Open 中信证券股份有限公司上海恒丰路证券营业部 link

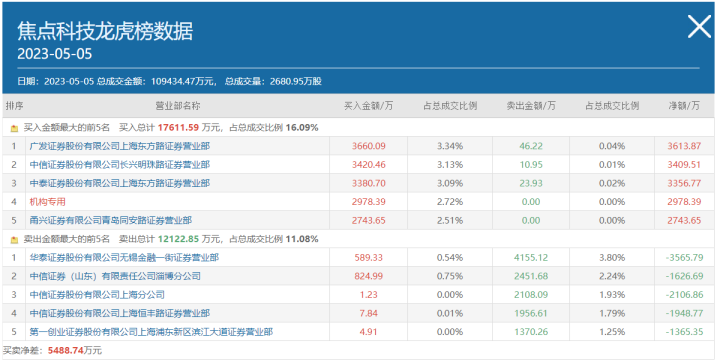tap(120, 313)
